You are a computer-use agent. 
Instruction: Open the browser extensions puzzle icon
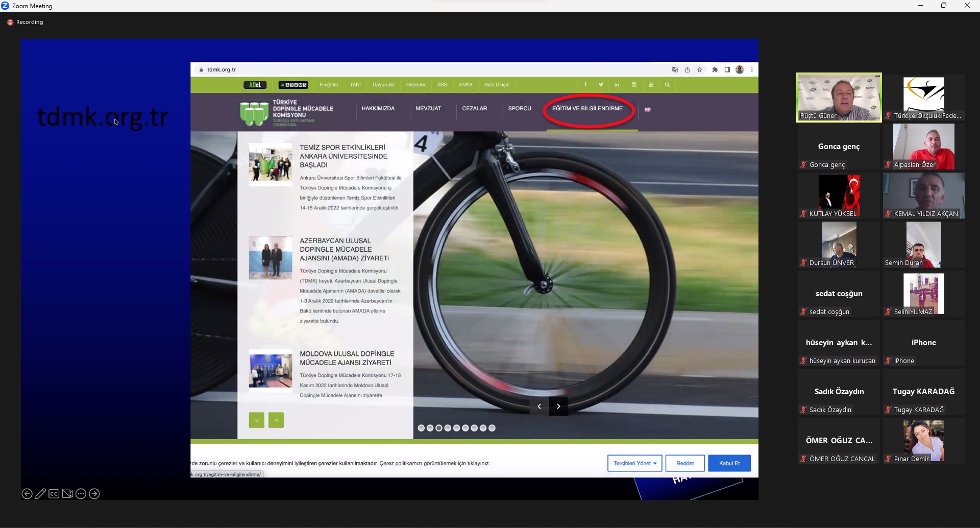click(x=715, y=70)
